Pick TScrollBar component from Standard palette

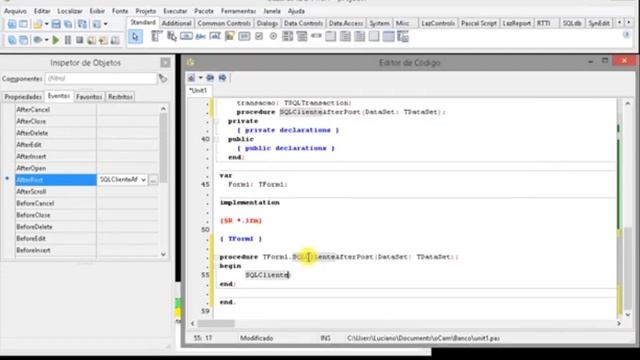(316, 37)
